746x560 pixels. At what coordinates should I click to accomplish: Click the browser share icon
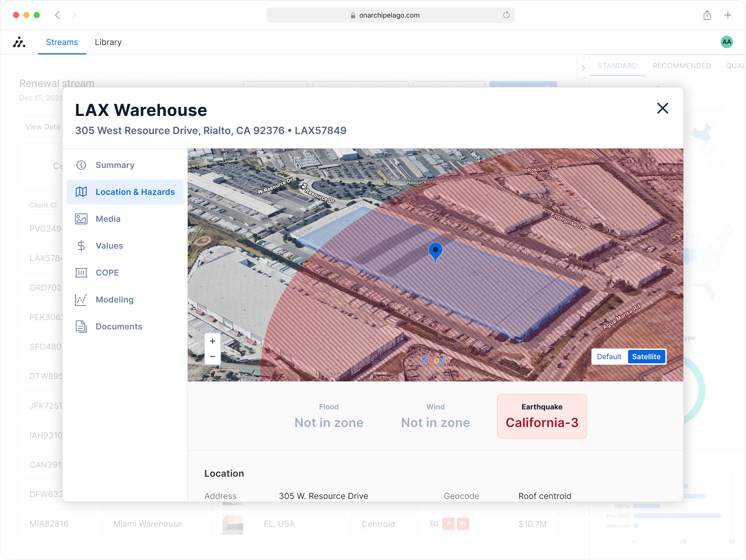click(707, 15)
